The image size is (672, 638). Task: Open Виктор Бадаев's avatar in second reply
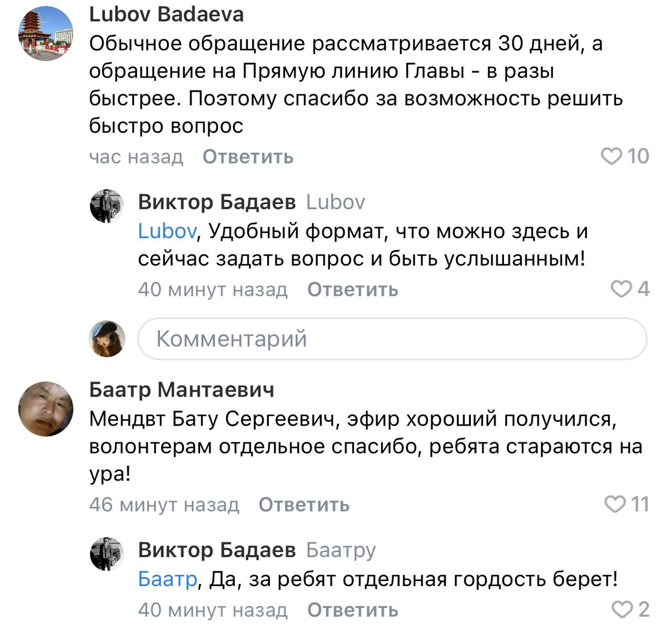[107, 554]
